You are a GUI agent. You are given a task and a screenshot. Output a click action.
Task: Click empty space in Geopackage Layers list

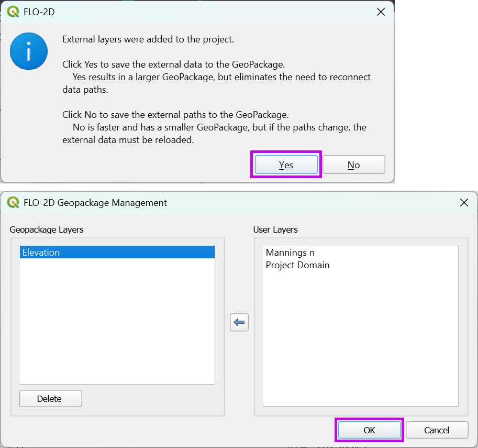pos(117,325)
